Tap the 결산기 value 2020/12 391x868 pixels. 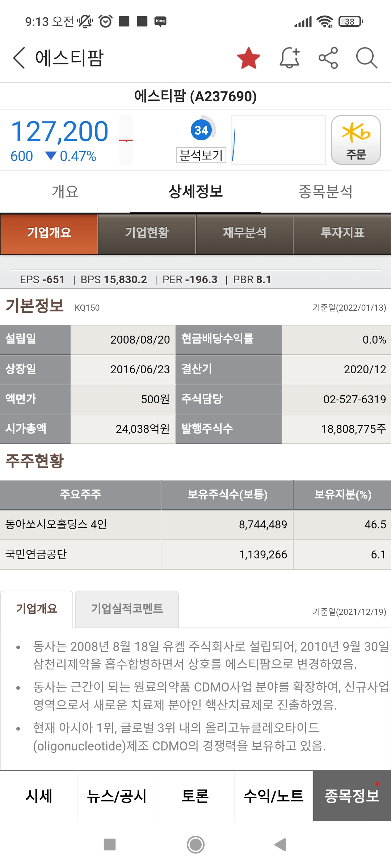(x=365, y=369)
